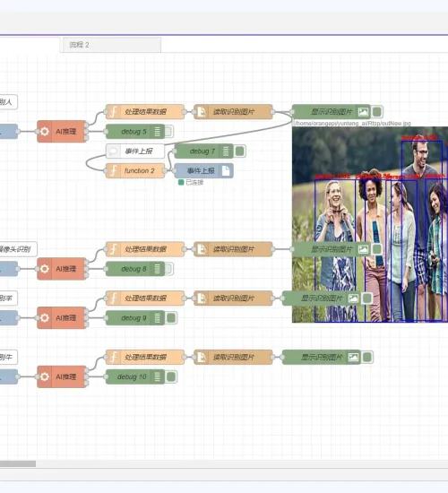The width and height of the screenshot is (448, 493).
Task: Select the debug 9 node label
Action: point(134,318)
